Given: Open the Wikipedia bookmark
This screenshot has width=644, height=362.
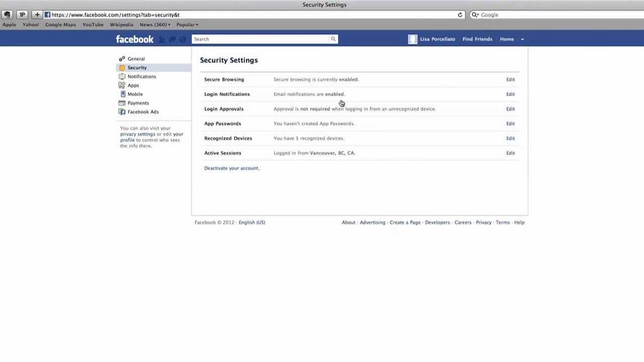Looking at the screenshot, I should tap(121, 25).
